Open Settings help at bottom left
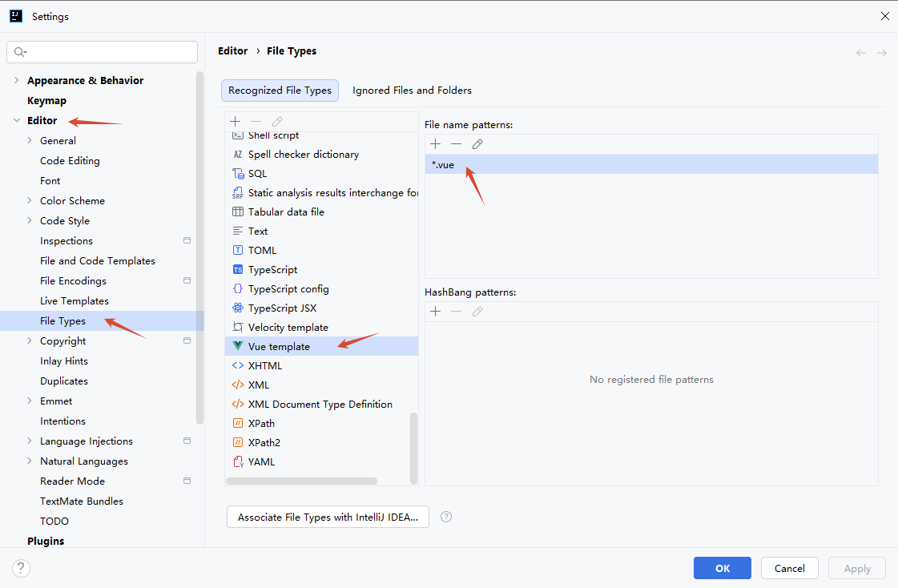 click(21, 568)
